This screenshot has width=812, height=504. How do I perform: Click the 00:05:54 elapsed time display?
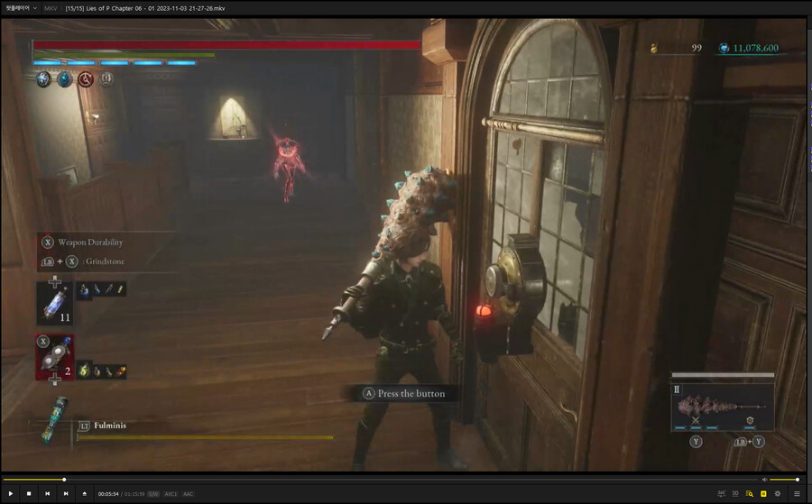(x=108, y=494)
